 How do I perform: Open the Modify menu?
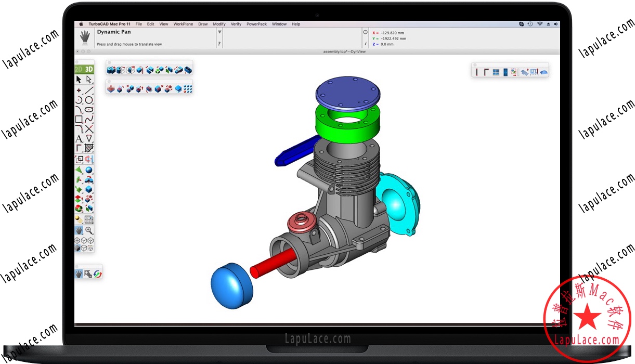(x=219, y=24)
